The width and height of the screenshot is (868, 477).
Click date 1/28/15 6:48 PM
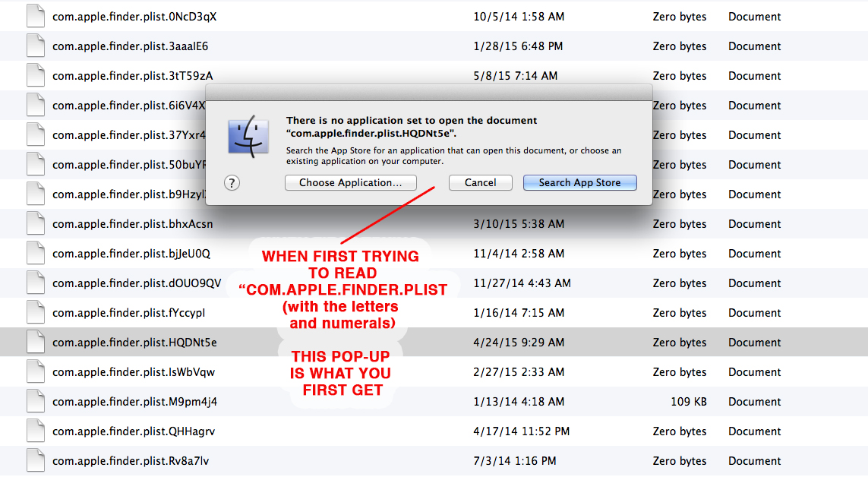518,46
